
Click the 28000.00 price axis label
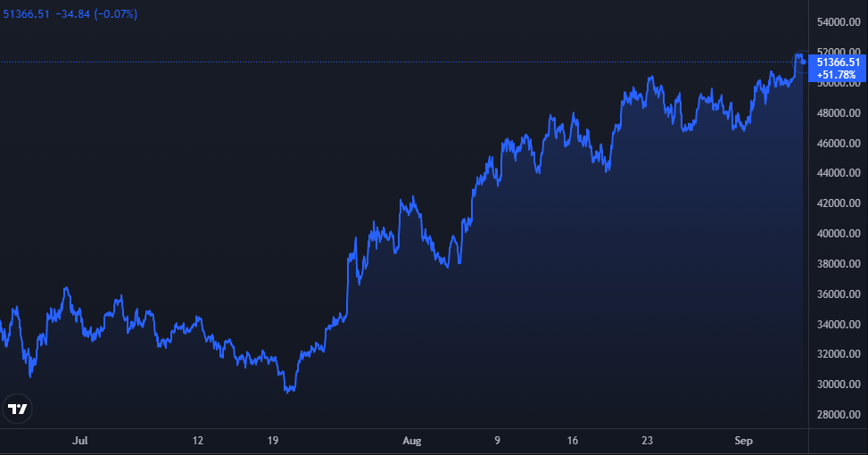coord(839,415)
